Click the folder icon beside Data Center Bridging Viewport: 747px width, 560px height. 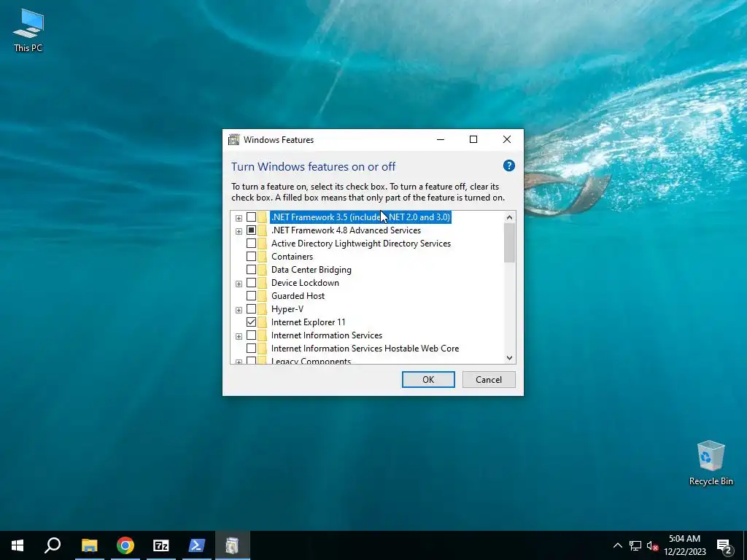pos(263,270)
